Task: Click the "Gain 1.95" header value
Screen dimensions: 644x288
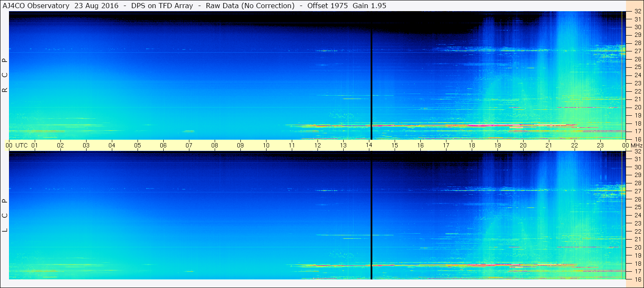Action: [369, 6]
